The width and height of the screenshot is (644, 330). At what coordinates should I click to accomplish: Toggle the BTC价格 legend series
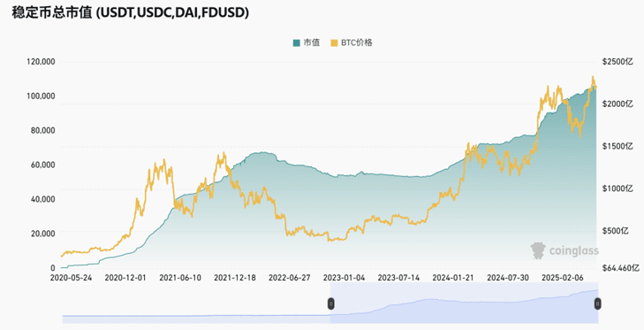click(x=352, y=42)
